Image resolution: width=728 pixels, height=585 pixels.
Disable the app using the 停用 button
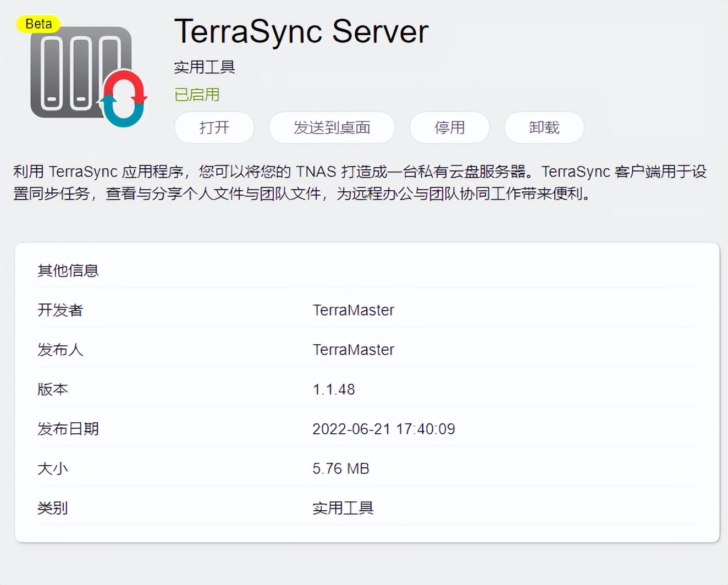point(449,128)
